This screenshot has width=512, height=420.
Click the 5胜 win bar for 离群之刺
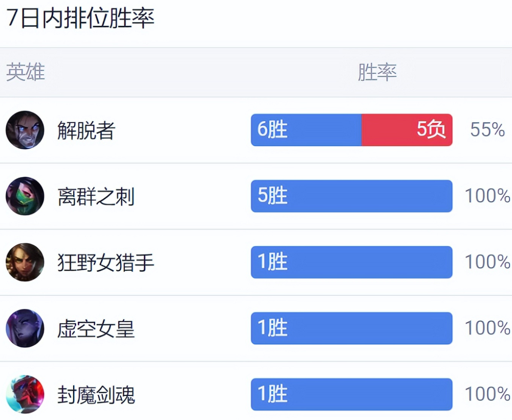tap(351, 196)
